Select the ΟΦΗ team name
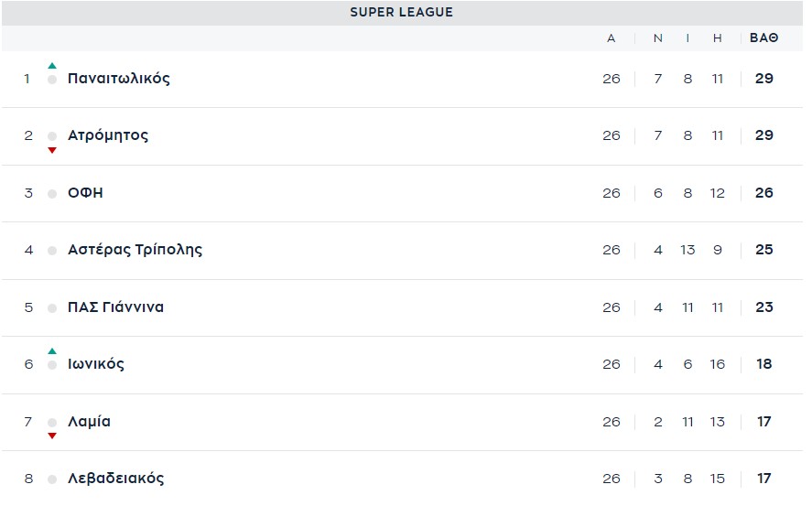Viewport: 812px width, 506px height. coord(85,193)
